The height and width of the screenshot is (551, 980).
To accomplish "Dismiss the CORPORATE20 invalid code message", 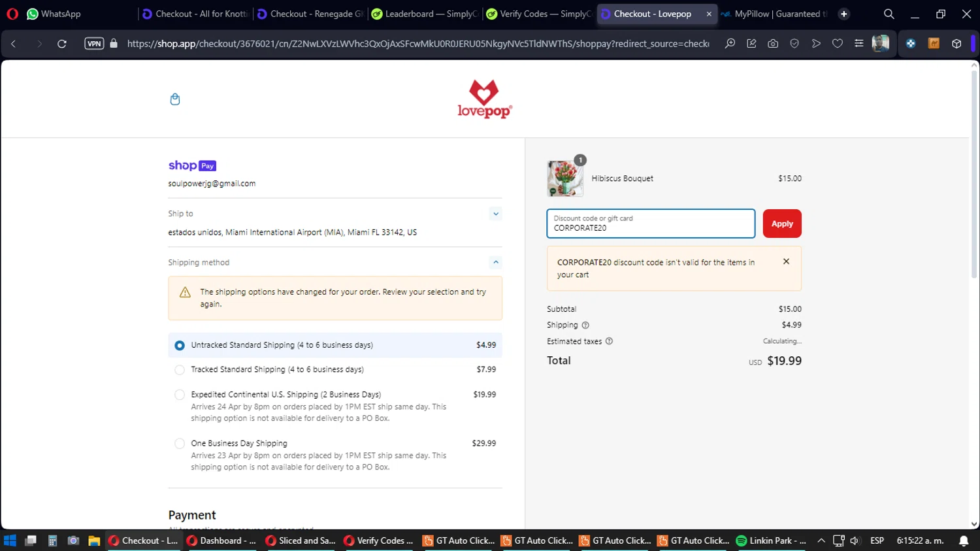I will point(786,261).
